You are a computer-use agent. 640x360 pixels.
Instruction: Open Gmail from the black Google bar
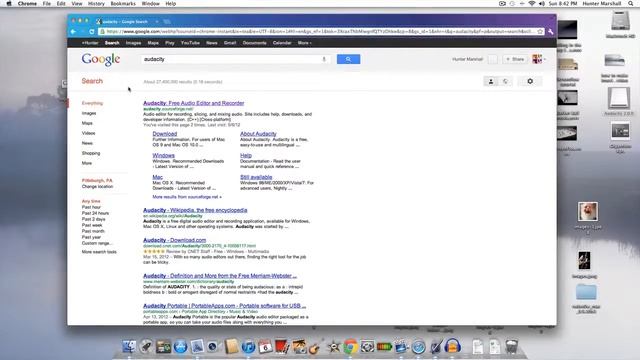coord(230,43)
